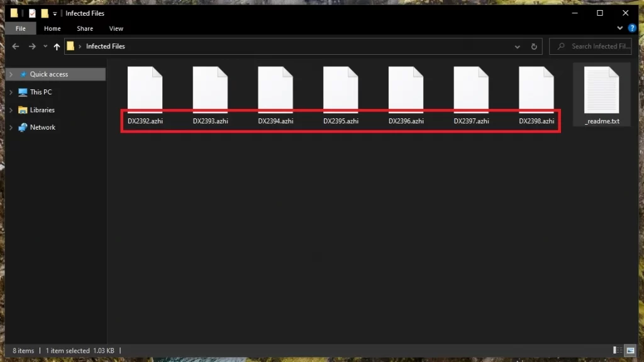Open the Customize Quick Access Toolbar dropdown
The width and height of the screenshot is (644, 362).
pos(55,14)
